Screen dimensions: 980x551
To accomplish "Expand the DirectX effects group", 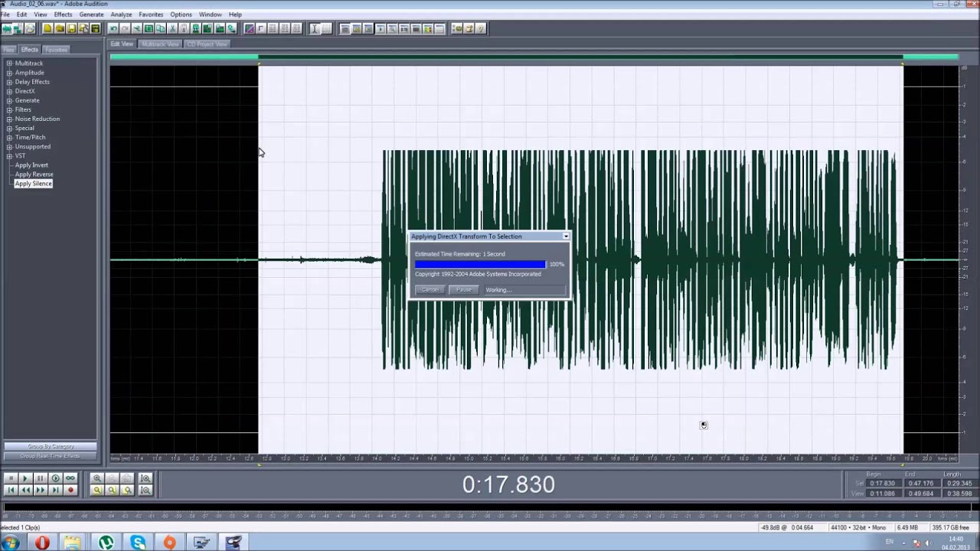I will [x=9, y=91].
